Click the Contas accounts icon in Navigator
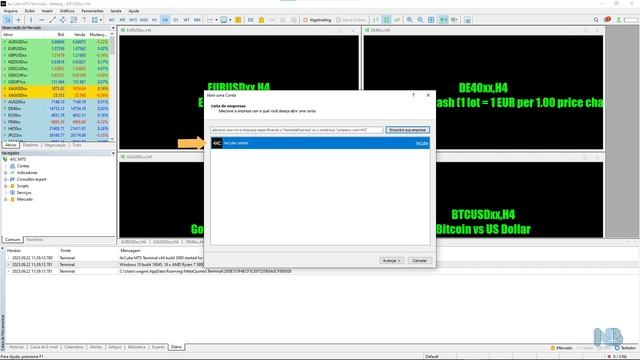640x360 pixels. (13, 166)
